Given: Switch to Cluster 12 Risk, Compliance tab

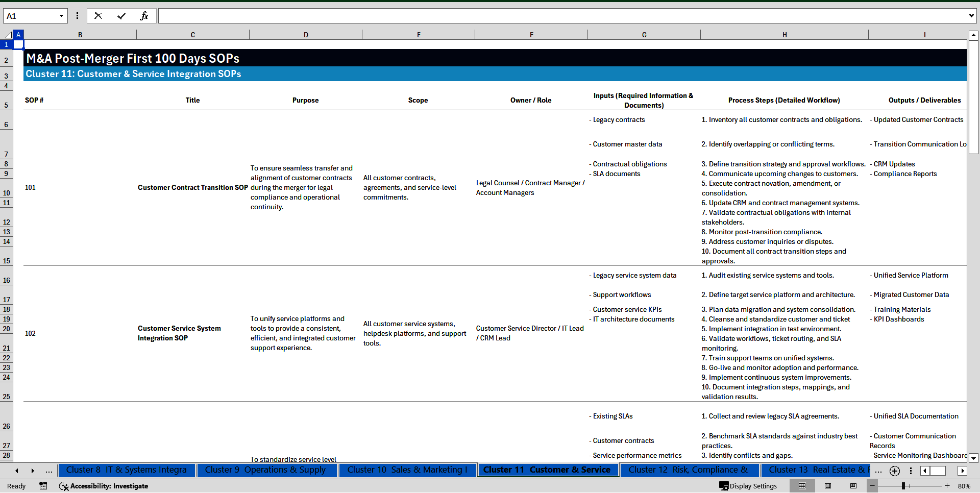Looking at the screenshot, I should (x=688, y=470).
